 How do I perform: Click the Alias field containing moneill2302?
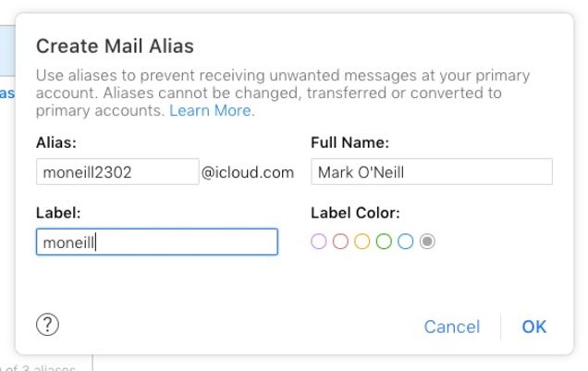(x=117, y=172)
